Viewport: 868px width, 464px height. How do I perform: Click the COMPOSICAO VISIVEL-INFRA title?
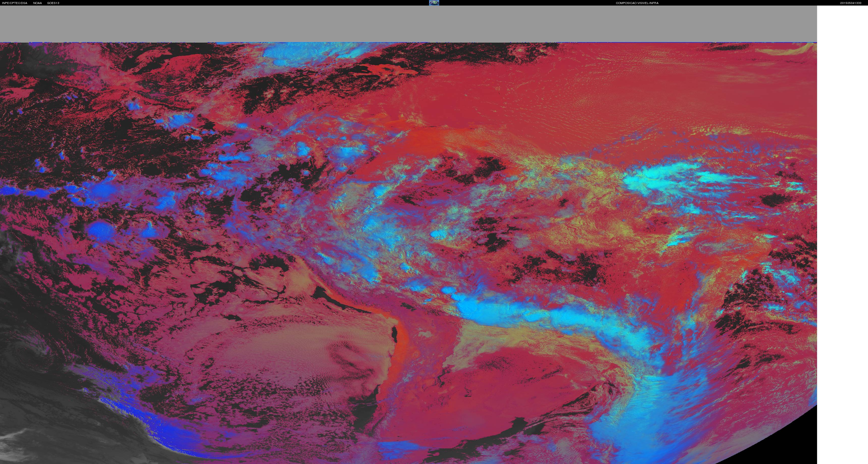click(637, 3)
